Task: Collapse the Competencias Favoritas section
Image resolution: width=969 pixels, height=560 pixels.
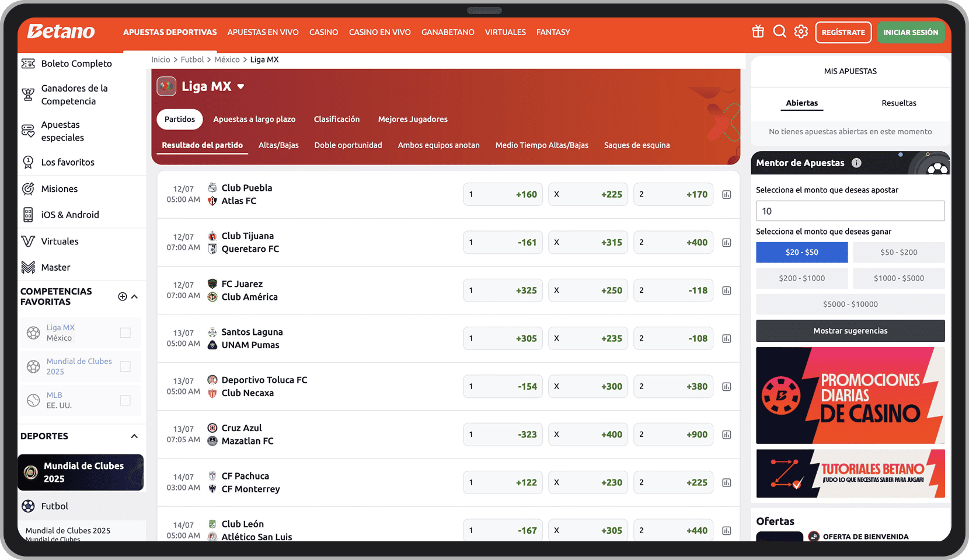Action: point(135,296)
